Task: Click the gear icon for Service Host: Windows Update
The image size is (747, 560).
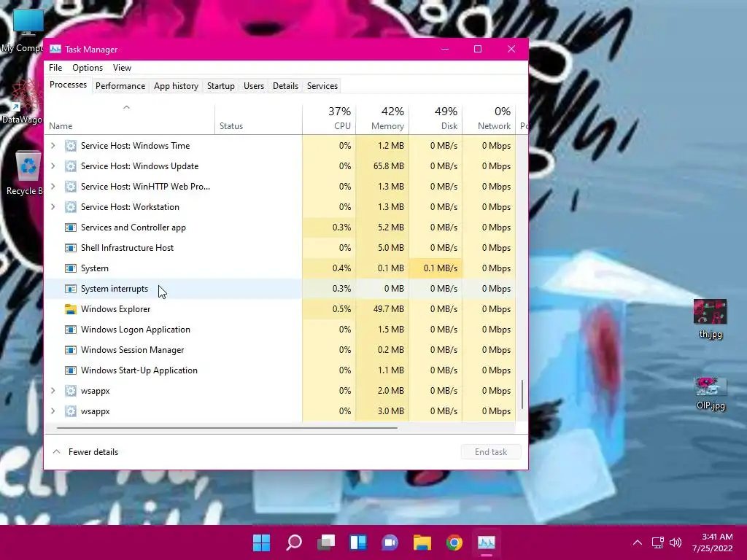Action: (71, 166)
